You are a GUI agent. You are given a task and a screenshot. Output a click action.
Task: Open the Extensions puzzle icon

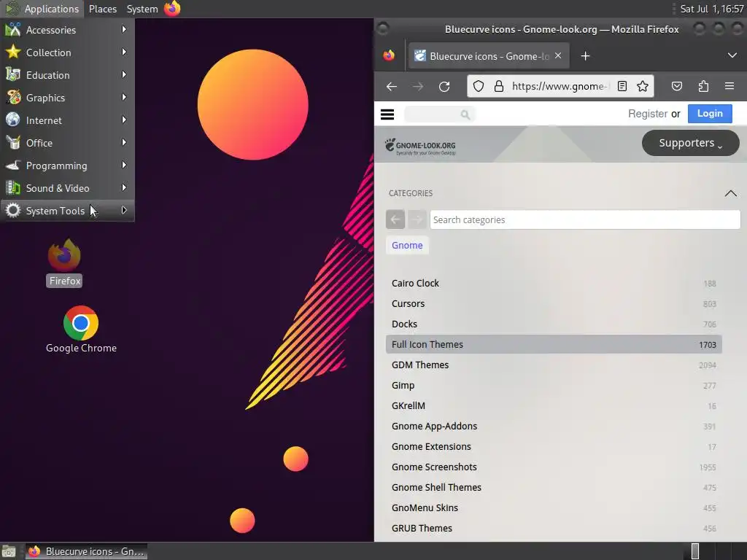(x=703, y=86)
